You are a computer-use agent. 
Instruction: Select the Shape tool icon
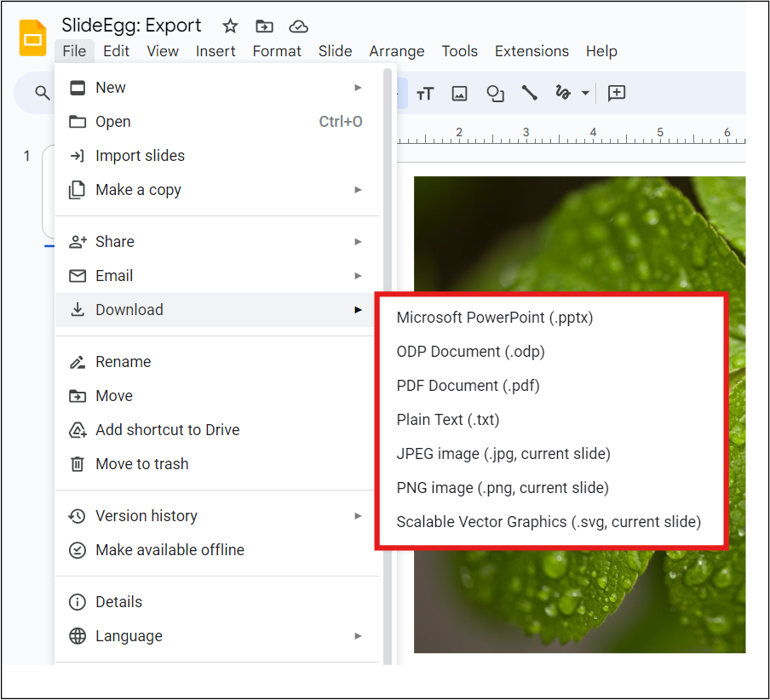tap(495, 93)
